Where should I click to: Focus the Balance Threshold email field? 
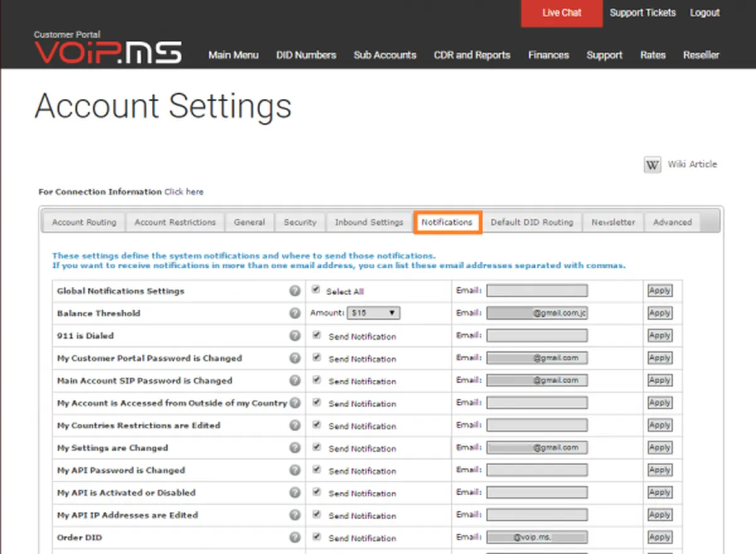click(537, 313)
